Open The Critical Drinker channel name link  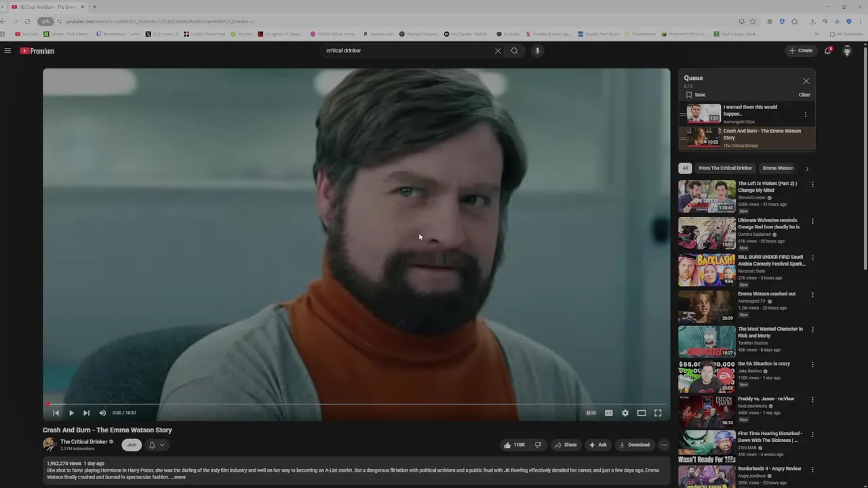(x=84, y=441)
